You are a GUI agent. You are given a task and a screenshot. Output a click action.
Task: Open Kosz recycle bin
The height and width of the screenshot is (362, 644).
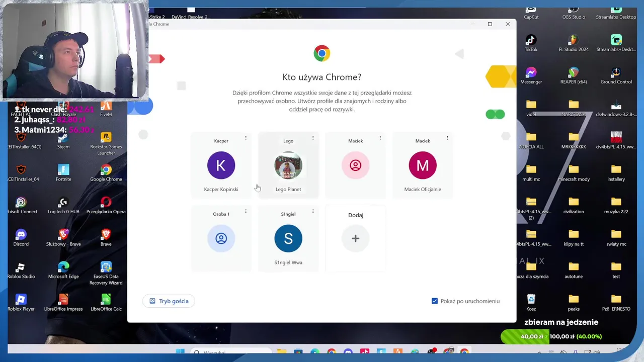(531, 303)
